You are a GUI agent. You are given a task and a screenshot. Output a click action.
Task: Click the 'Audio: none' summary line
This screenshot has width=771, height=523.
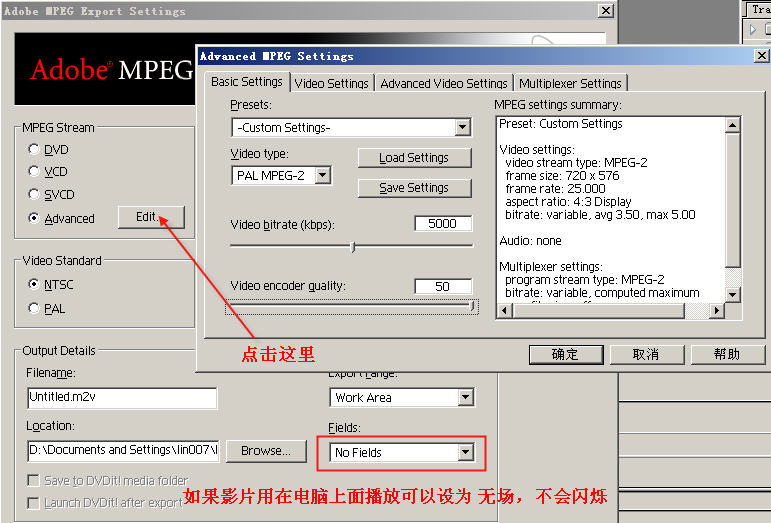(530, 241)
